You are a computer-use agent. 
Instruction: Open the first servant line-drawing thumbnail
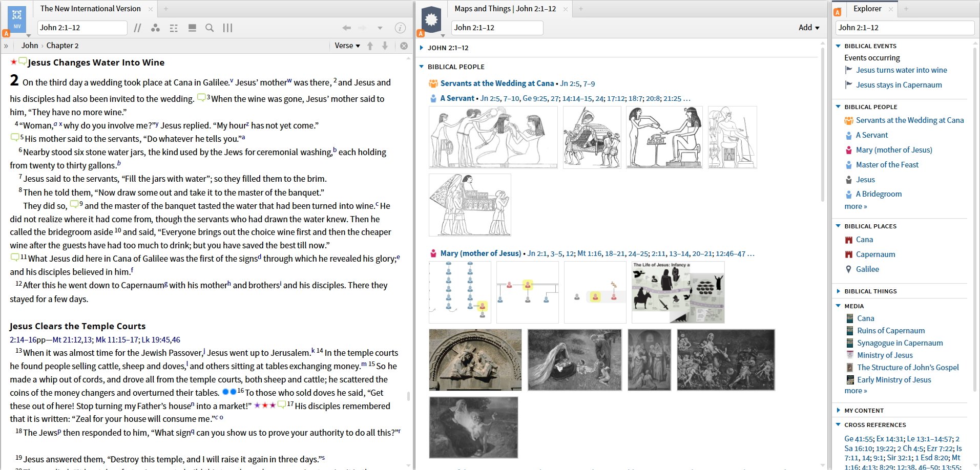(x=493, y=137)
